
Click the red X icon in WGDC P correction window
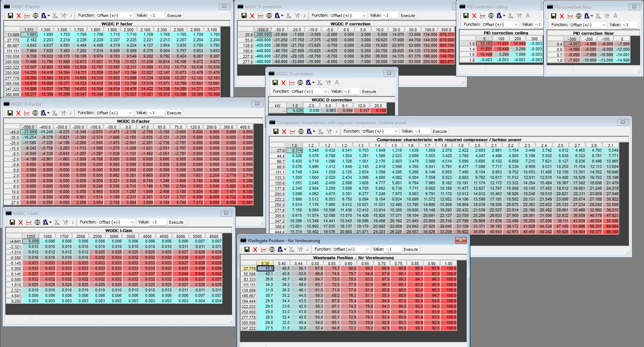(252, 16)
